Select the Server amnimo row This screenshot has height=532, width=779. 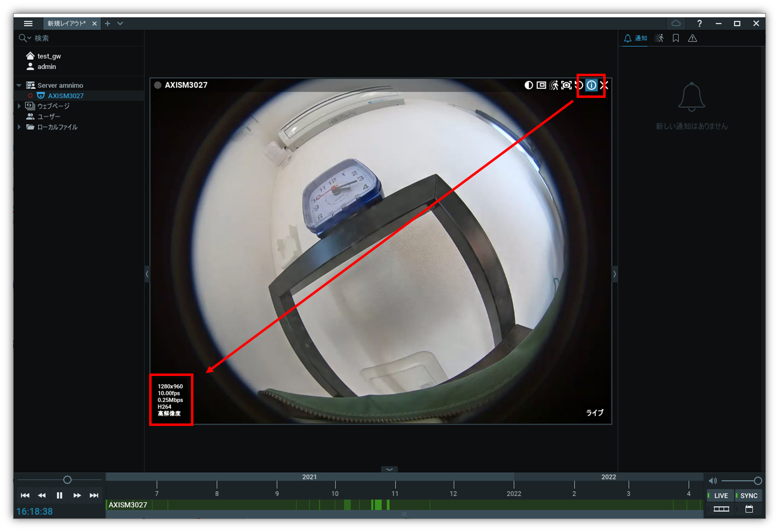[79, 85]
